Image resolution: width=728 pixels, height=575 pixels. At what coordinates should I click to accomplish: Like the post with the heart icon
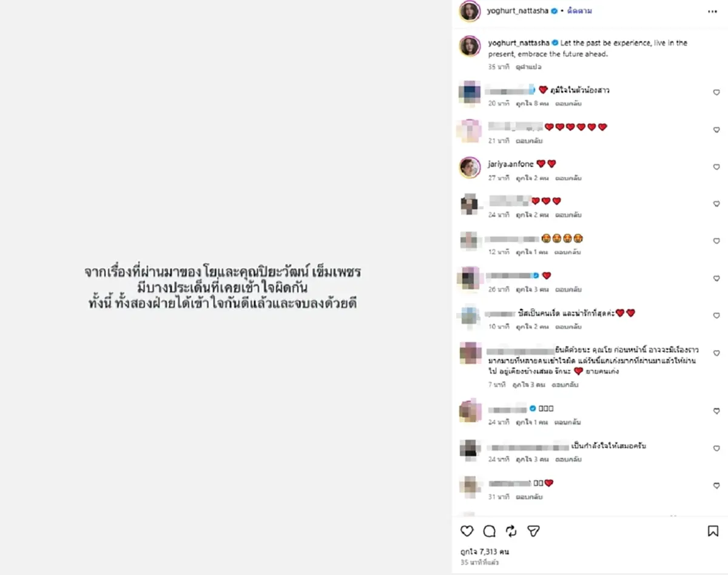coord(467,531)
